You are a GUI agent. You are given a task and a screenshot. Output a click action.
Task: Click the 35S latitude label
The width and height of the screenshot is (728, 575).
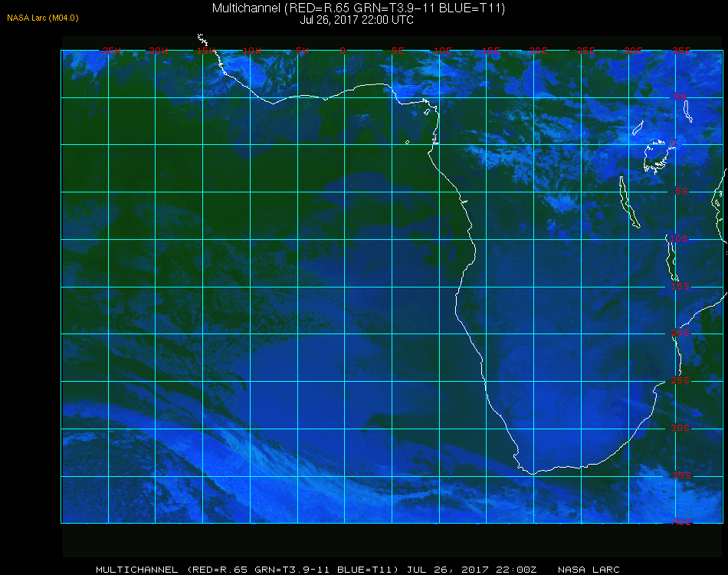pos(681,475)
